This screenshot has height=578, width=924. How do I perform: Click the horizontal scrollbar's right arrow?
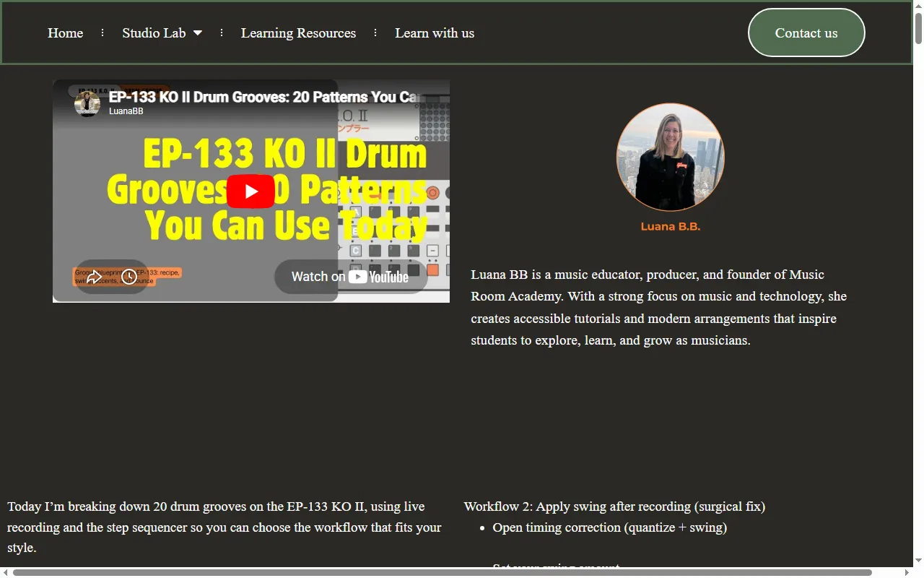click(x=907, y=572)
